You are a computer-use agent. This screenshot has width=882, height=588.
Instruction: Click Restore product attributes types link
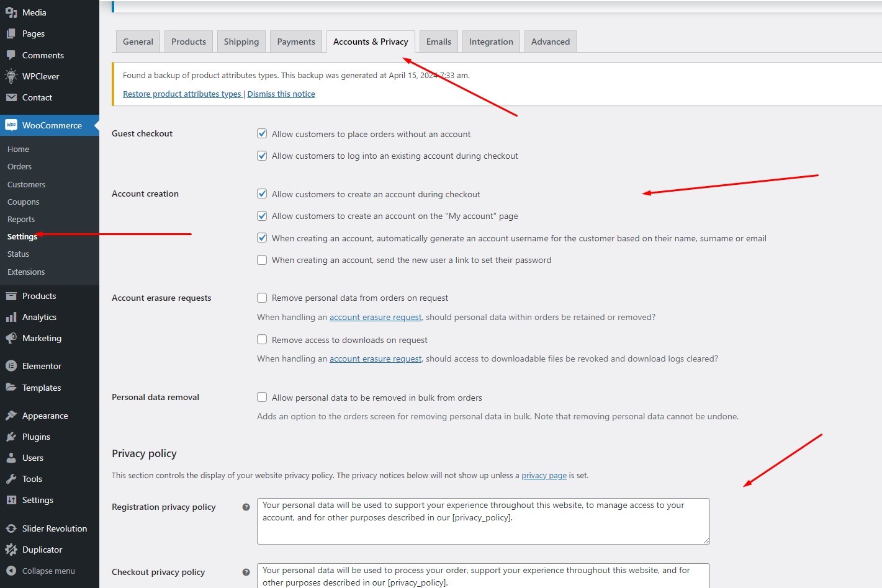(182, 94)
